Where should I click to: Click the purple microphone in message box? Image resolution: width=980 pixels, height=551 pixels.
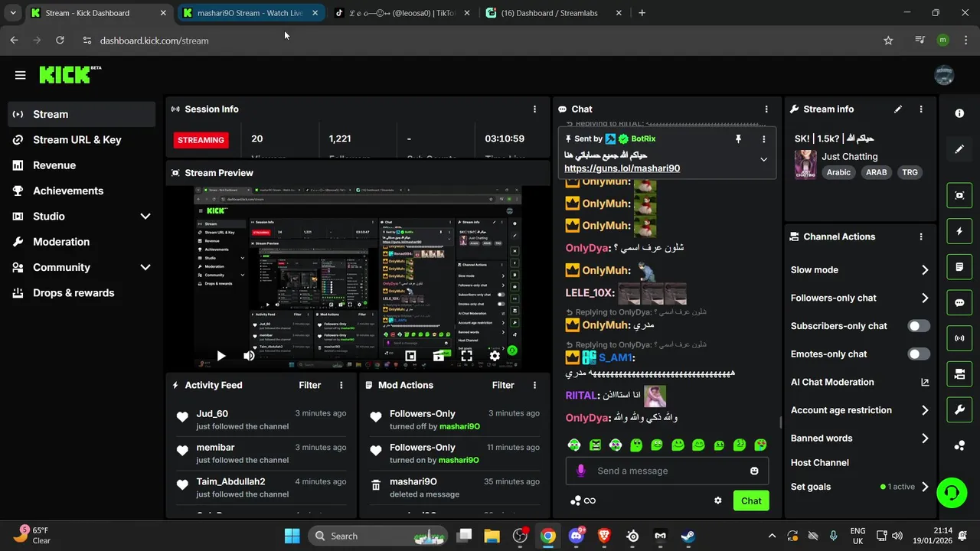(580, 471)
